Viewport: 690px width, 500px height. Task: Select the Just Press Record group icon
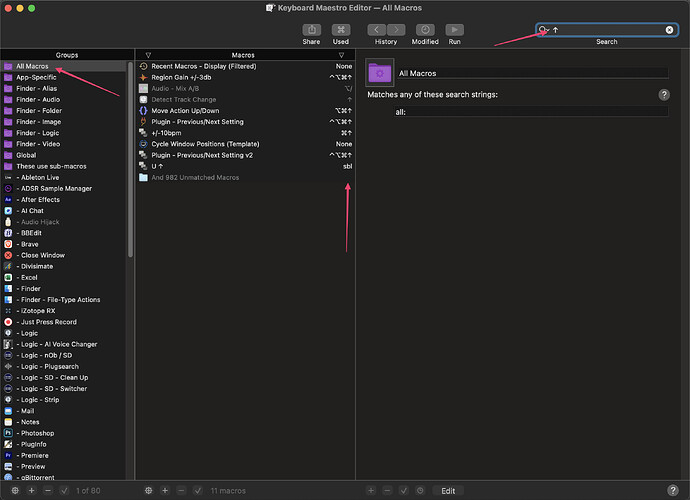click(x=8, y=322)
